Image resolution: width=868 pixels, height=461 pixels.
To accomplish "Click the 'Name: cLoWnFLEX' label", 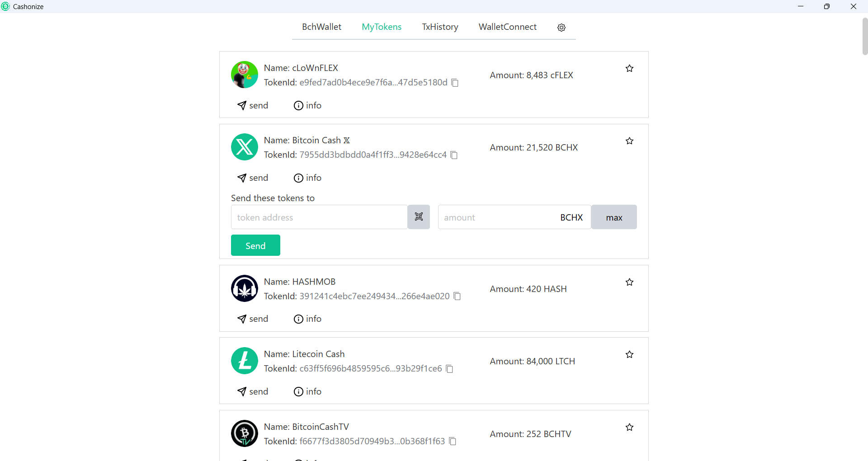I will pos(301,68).
